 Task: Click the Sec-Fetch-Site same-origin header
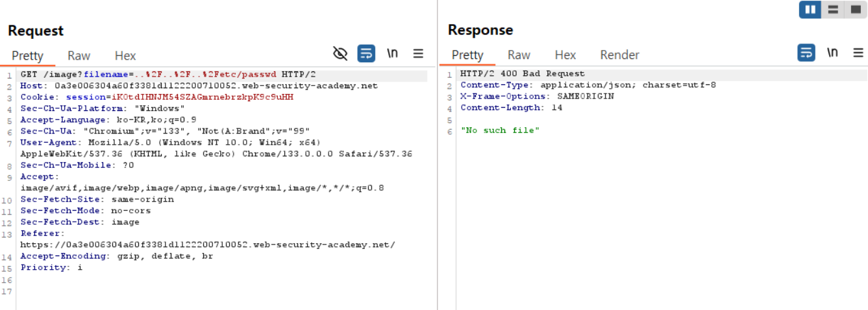(97, 199)
